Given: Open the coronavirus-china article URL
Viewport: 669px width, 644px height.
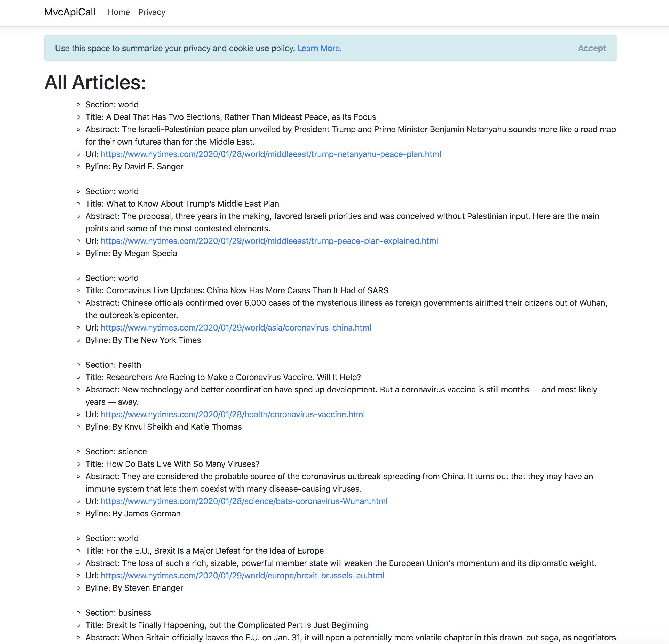Looking at the screenshot, I should (236, 328).
